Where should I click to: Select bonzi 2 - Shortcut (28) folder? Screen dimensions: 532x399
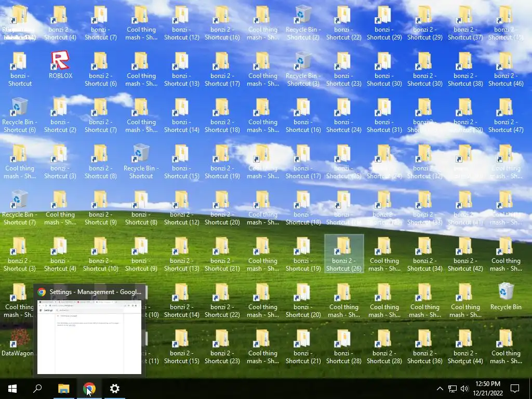[384, 347]
